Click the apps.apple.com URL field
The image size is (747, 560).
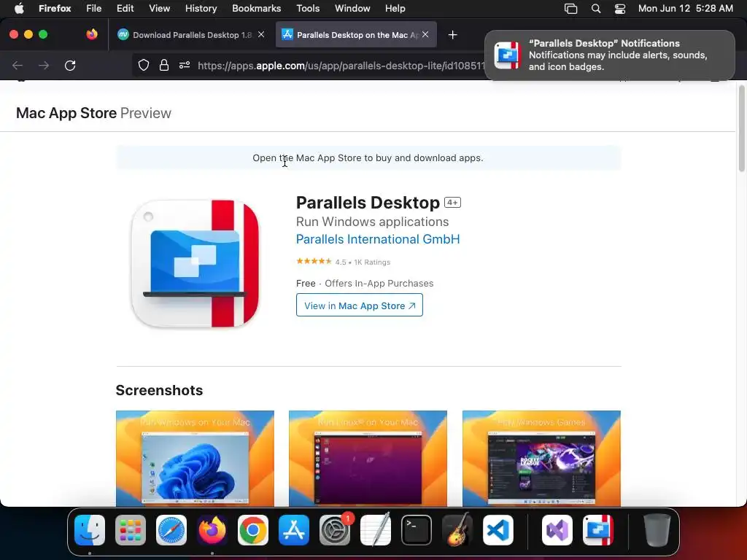pyautogui.click(x=341, y=65)
